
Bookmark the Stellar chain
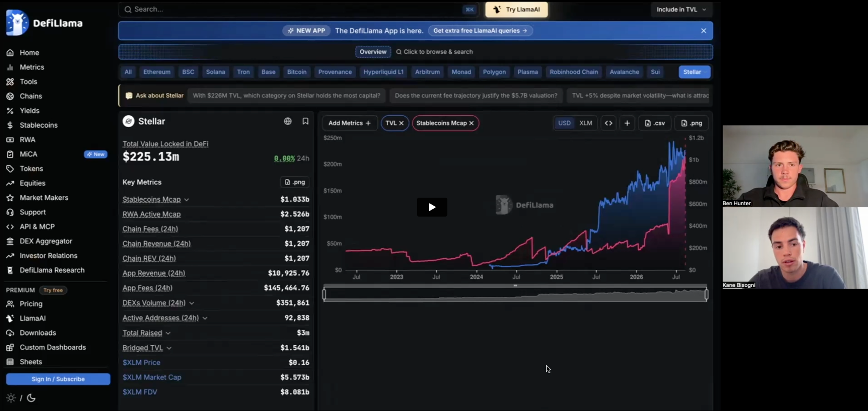(x=305, y=121)
